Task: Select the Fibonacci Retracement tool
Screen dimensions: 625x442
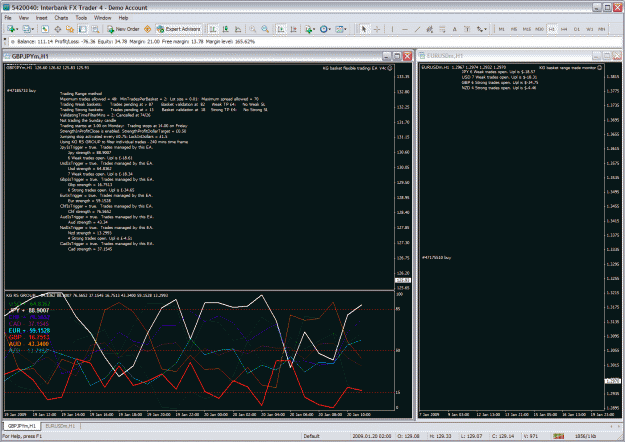Action: [x=442, y=29]
